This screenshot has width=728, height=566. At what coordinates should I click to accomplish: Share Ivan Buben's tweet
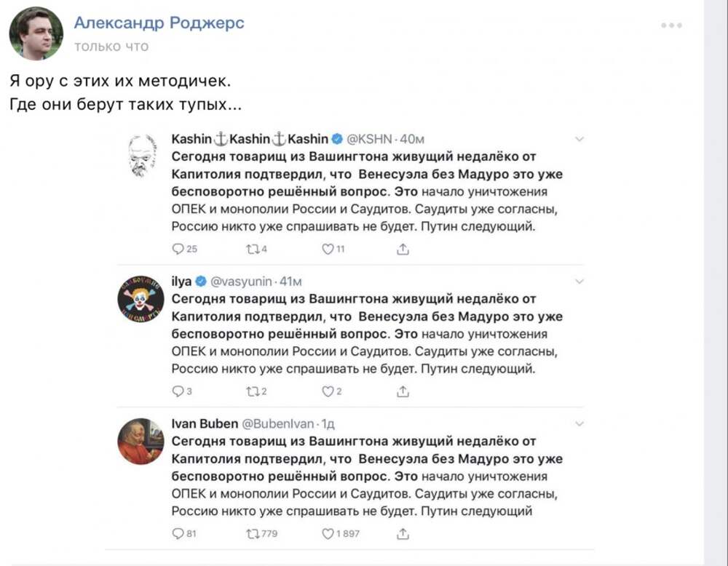click(x=403, y=534)
